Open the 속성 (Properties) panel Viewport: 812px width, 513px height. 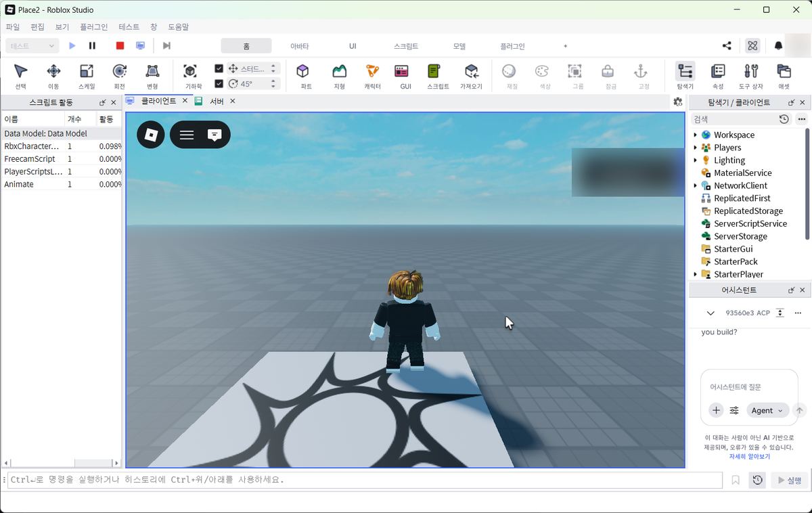click(718, 76)
